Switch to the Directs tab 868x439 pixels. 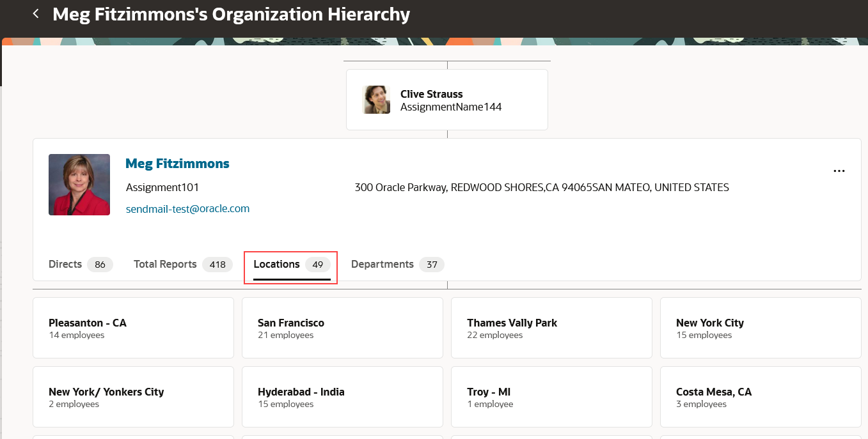[x=81, y=264]
